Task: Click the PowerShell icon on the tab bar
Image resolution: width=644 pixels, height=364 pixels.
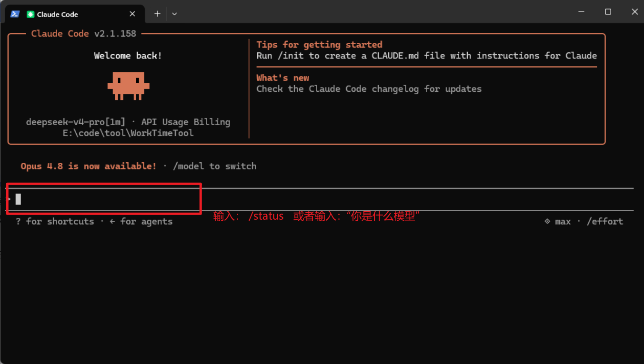Action: tap(15, 14)
